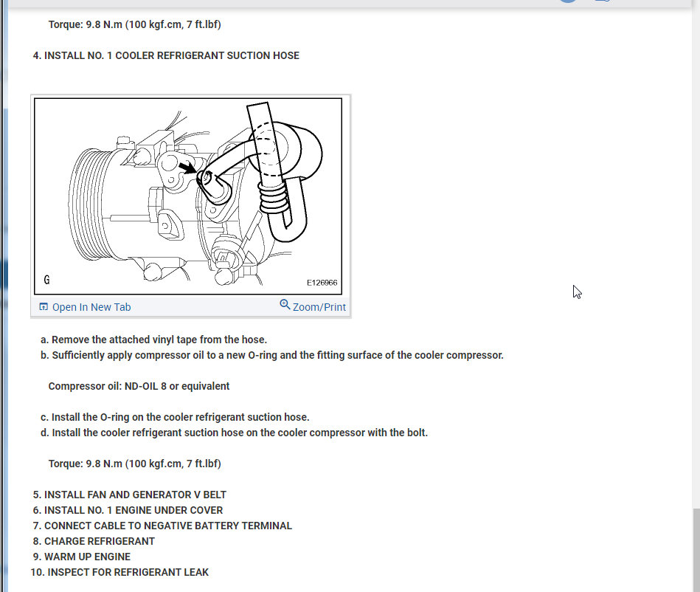Click Compressor oil: ND-OIL 8 or equivalent

(139, 386)
